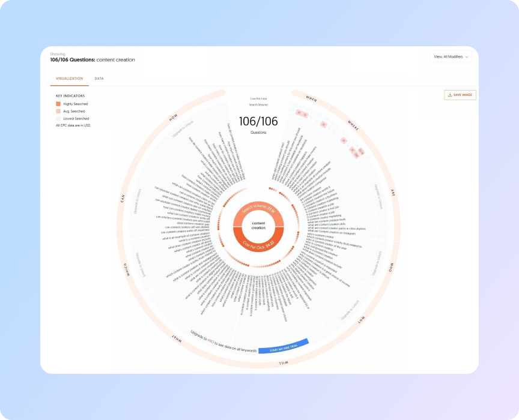
Task: Select the WHERE segment on outer ring
Action: [x=353, y=124]
